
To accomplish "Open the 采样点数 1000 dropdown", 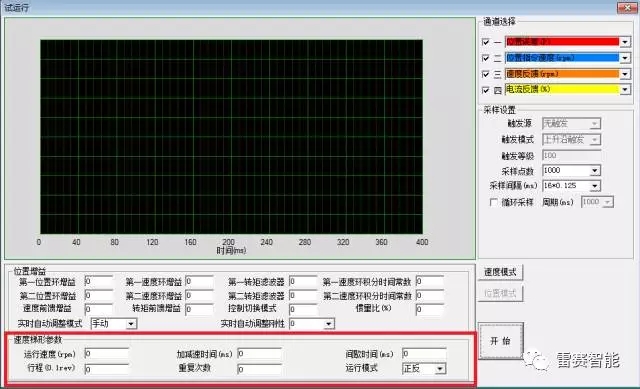I will coord(595,170).
